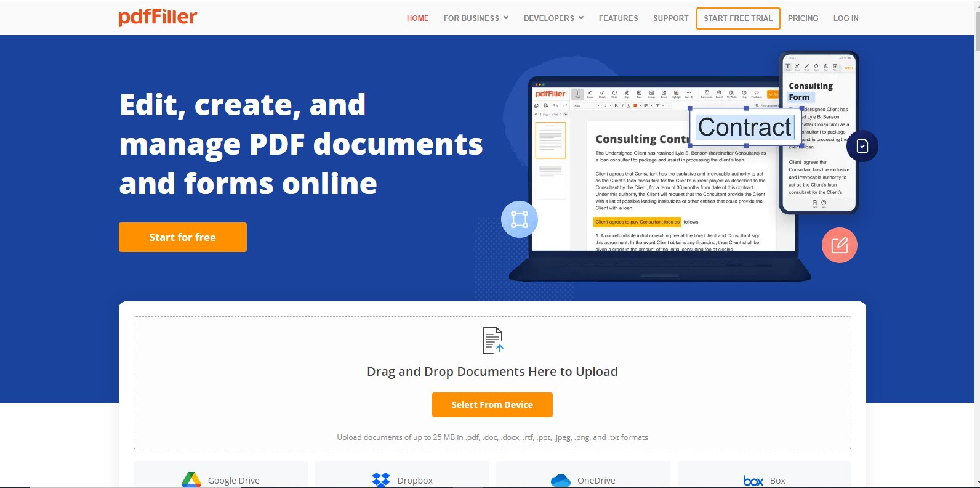Viewport: 980px width, 488px height.
Task: Click the upload formats note text
Action: coord(492,437)
